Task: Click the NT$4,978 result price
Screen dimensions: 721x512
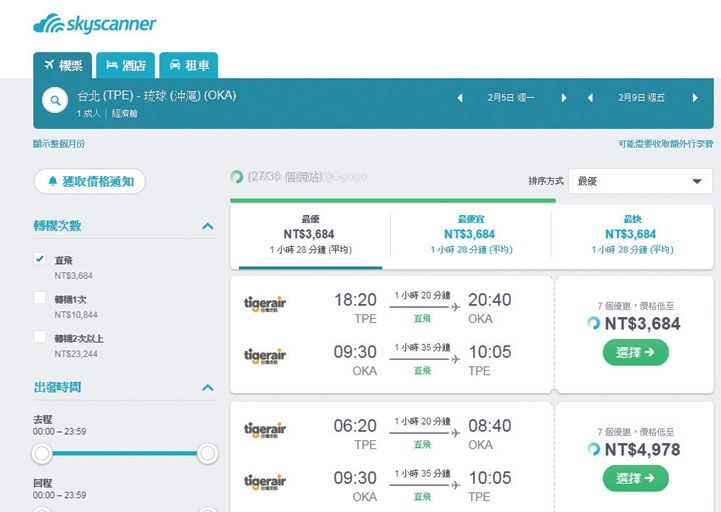Action: coord(642,449)
